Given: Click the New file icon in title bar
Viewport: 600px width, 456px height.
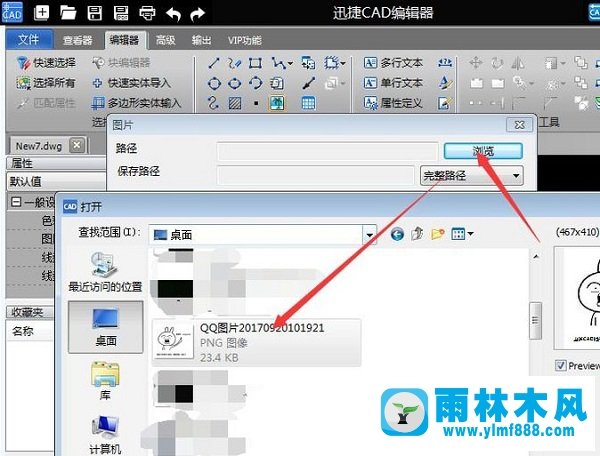Looking at the screenshot, I should coord(41,13).
